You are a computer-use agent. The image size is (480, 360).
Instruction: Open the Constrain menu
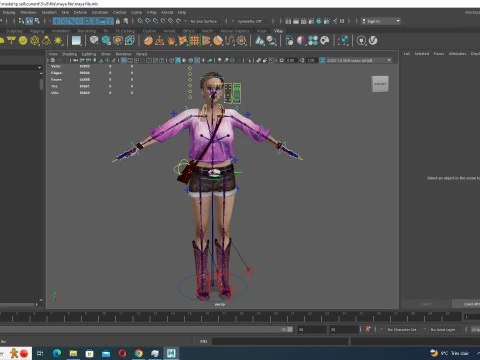100,12
